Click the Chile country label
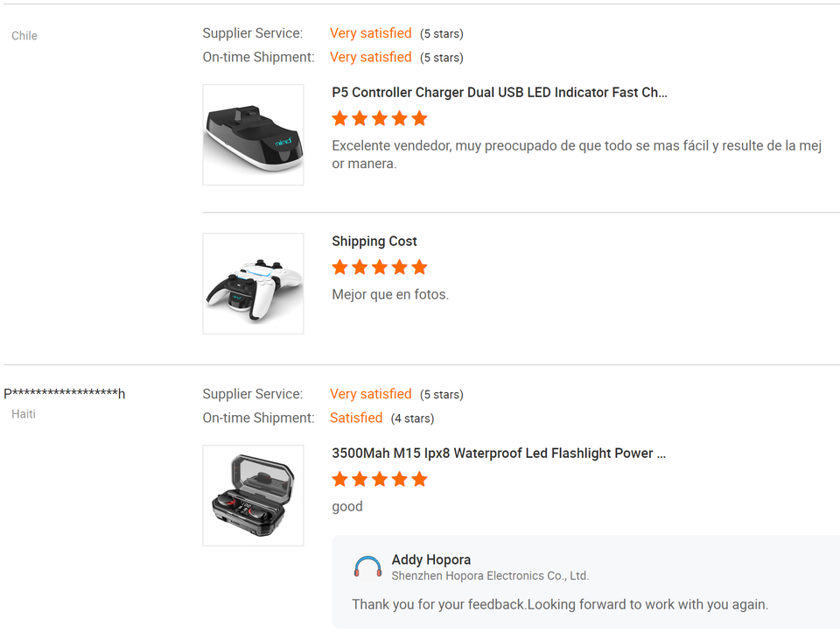The width and height of the screenshot is (840, 633). [x=24, y=36]
